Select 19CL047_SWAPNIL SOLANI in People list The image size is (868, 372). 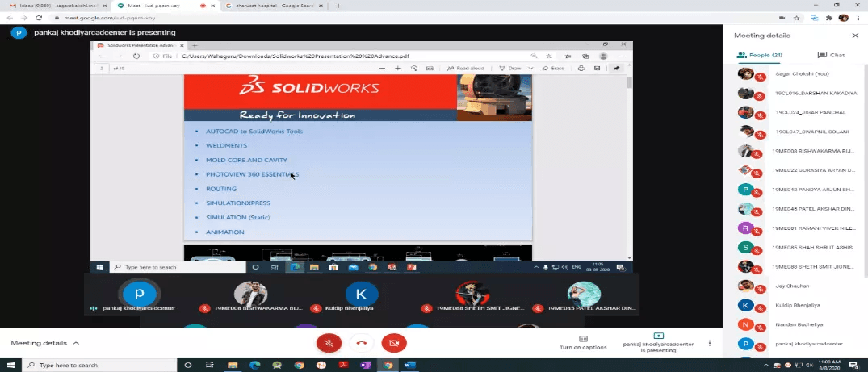point(795,132)
